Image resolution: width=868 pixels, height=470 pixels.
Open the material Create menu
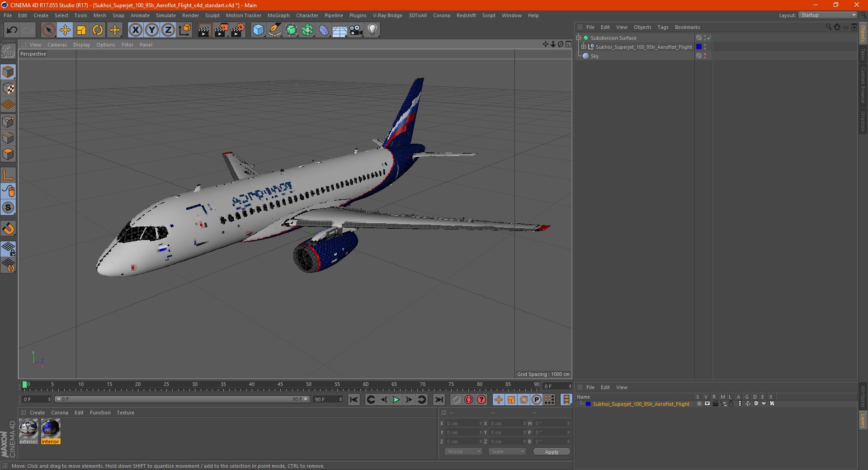[37, 413]
